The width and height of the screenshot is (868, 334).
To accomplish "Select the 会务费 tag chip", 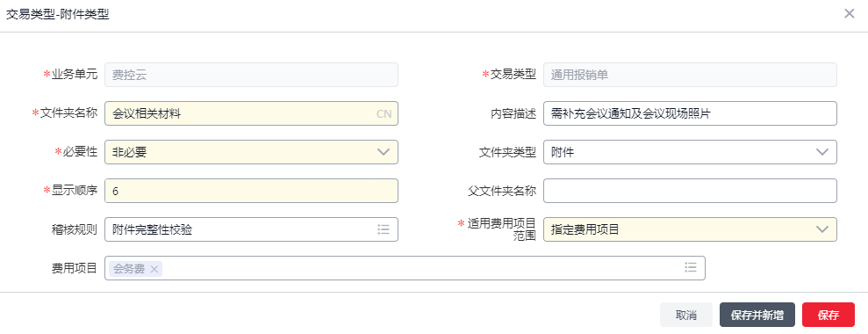I will [129, 269].
